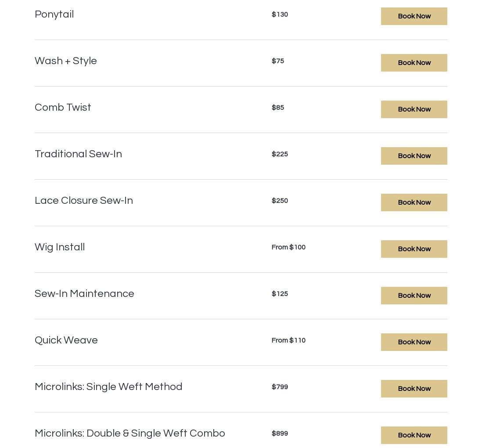Screen dimensions: 482x448
Task: Open Traditional Sew-In service details
Action: click(x=78, y=154)
